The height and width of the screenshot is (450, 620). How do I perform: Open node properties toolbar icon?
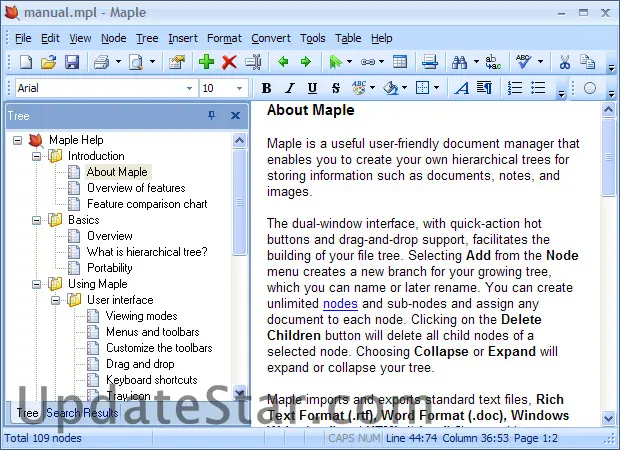(177, 62)
